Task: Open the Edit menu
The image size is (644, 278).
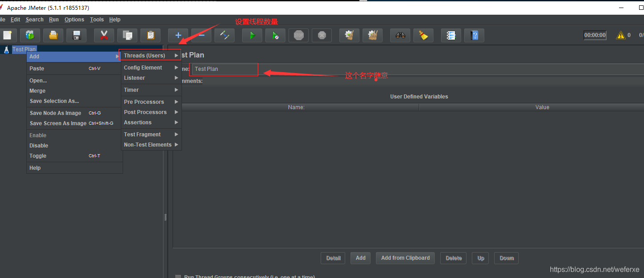Action: [16, 20]
